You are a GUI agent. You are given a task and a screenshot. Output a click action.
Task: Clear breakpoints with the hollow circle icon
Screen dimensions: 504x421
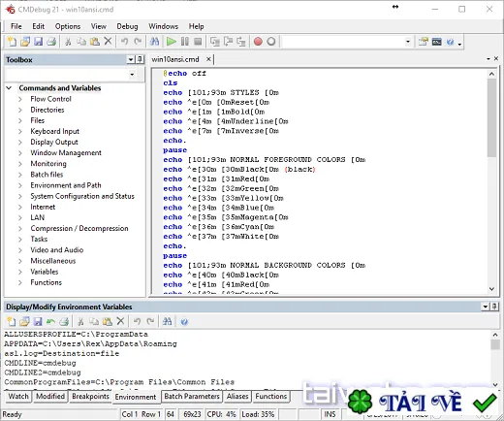(x=271, y=42)
